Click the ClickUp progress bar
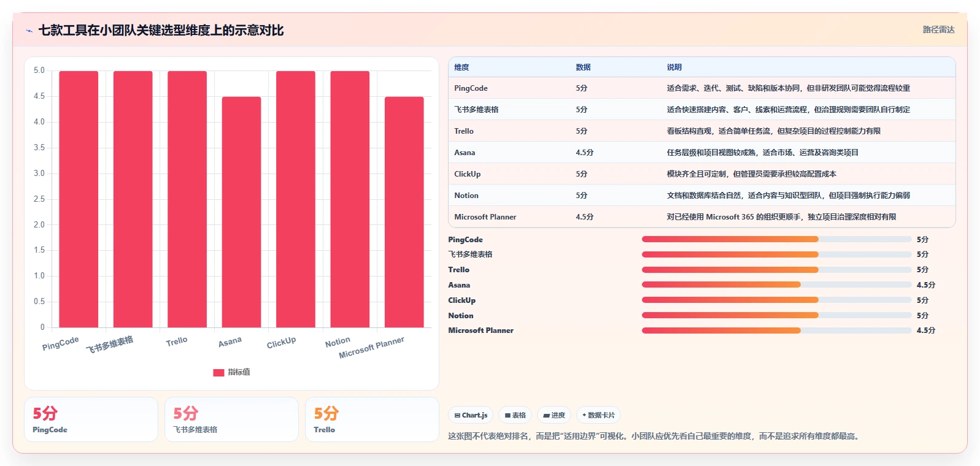 (x=776, y=300)
